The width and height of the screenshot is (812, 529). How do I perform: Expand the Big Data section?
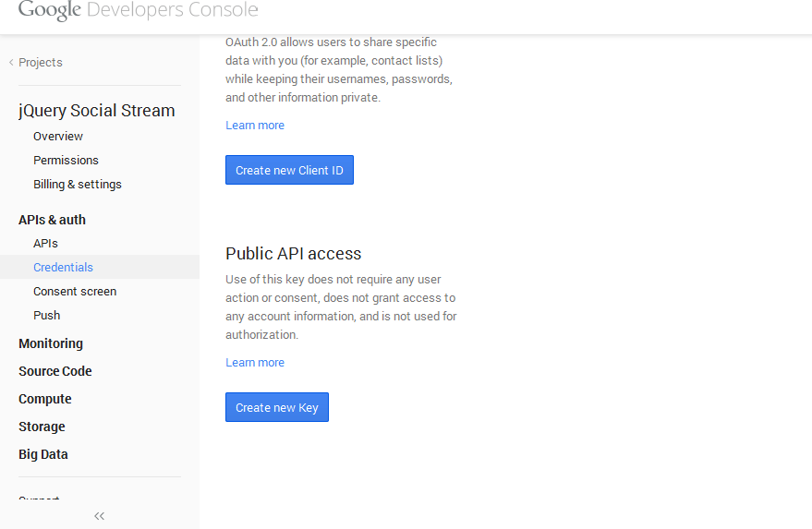click(43, 454)
